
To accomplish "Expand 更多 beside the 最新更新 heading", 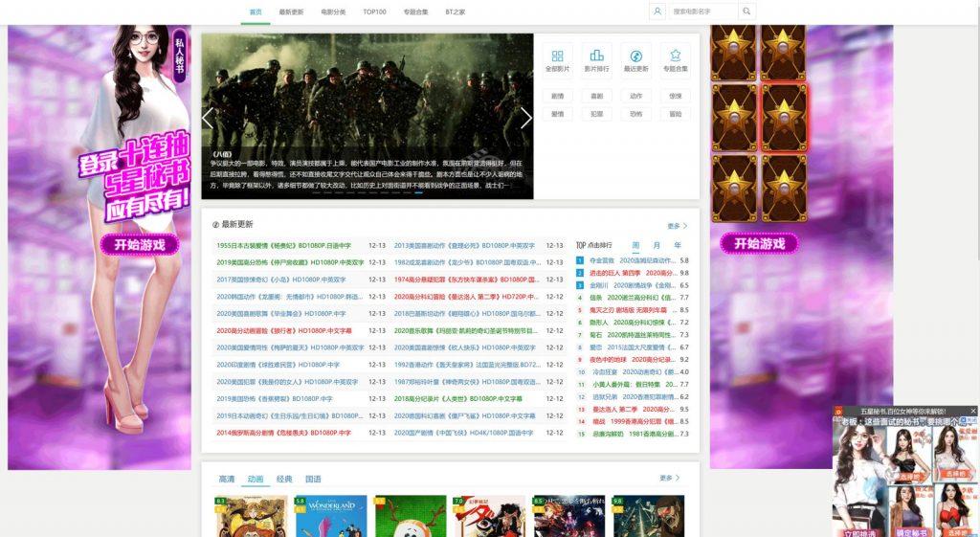I will [677, 226].
